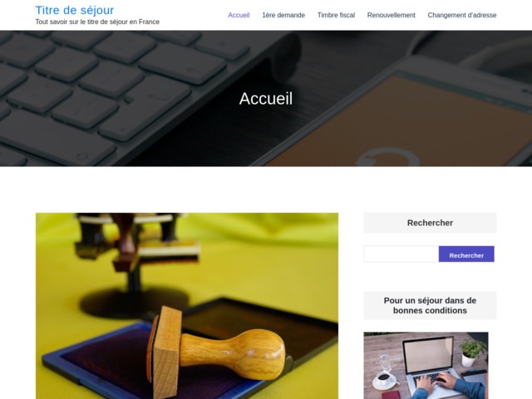The height and width of the screenshot is (399, 532).
Task: Click the keyboard header banner image
Action: coord(266,98)
